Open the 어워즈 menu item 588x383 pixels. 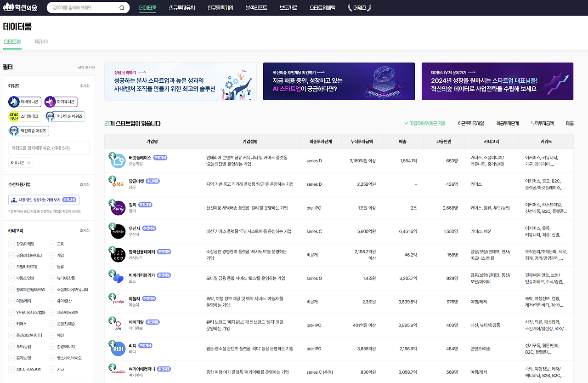point(360,8)
